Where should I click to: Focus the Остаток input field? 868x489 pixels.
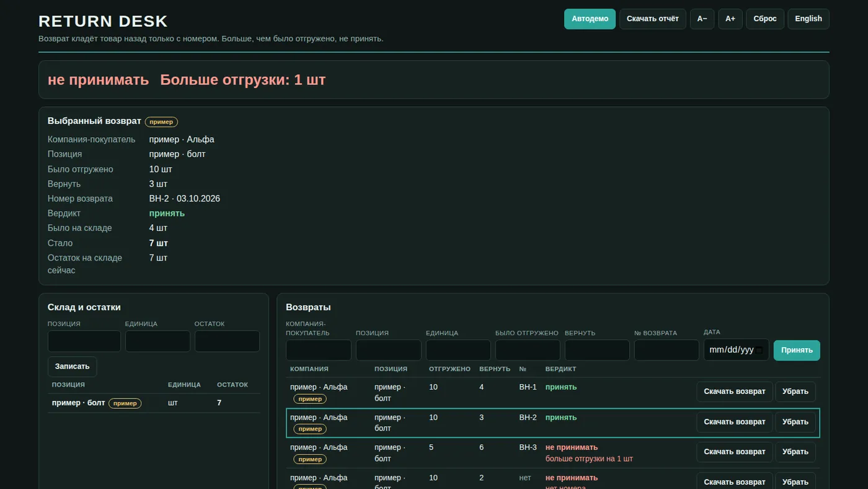[227, 341]
